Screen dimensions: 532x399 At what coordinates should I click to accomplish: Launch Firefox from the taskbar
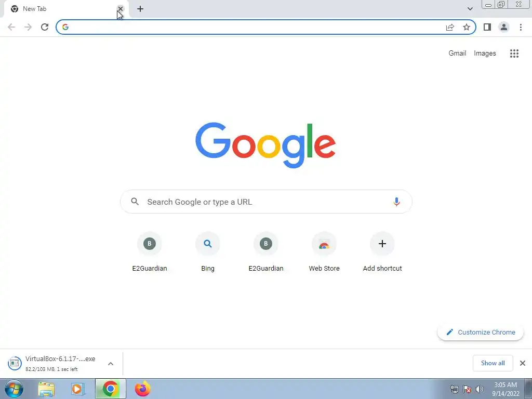(142, 389)
